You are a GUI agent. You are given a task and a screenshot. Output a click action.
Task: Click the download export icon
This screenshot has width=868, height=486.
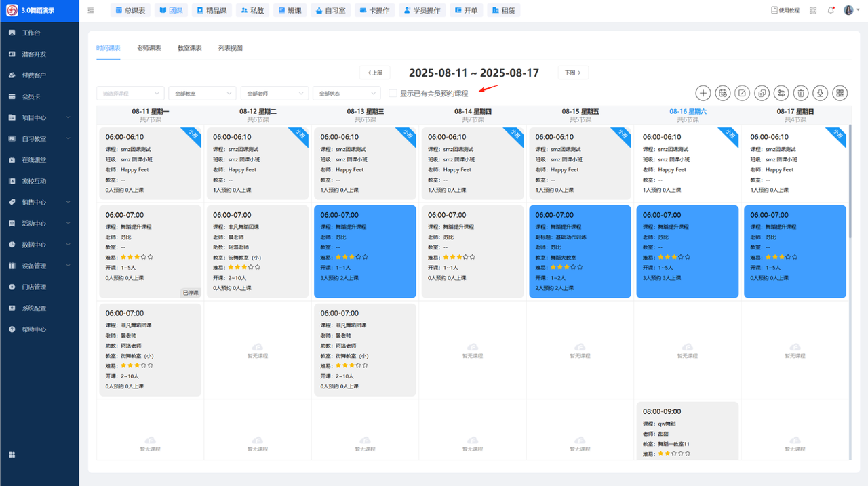(821, 93)
